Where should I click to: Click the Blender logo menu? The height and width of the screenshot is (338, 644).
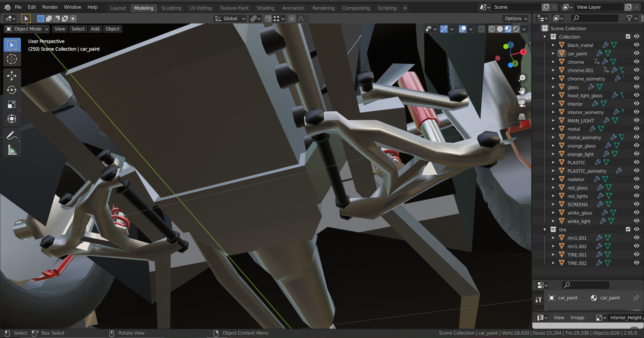click(7, 7)
